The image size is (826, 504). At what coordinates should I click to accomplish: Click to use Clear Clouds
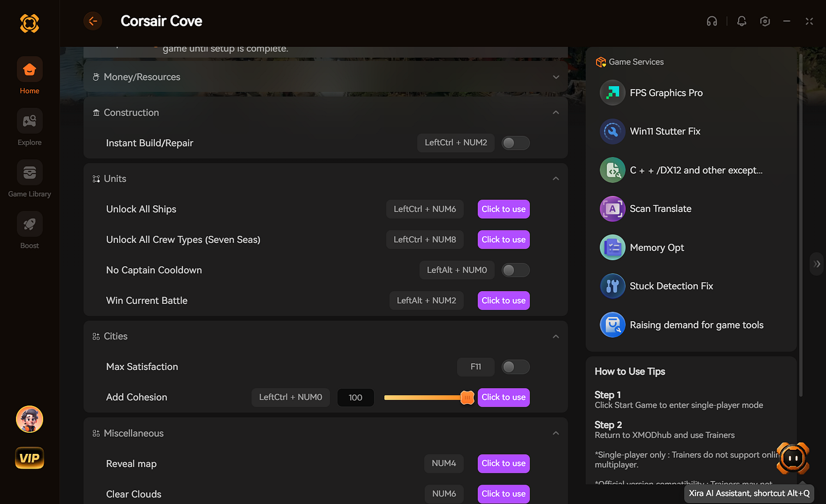pos(504,494)
